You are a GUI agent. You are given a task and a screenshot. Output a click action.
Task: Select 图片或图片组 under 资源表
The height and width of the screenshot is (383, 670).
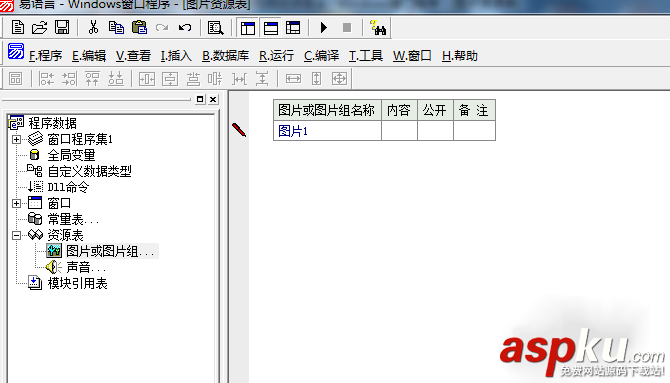(111, 251)
